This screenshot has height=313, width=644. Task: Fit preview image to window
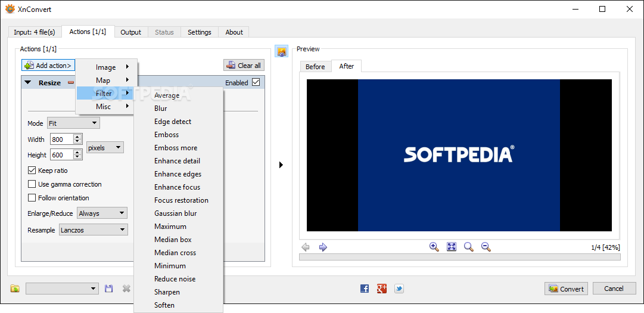452,246
